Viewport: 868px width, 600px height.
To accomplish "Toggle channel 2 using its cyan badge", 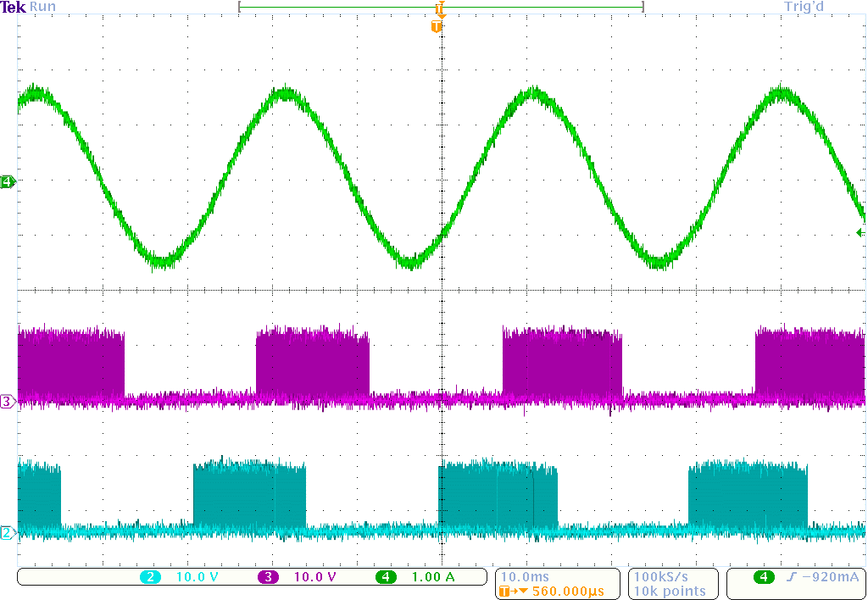I will click(151, 577).
